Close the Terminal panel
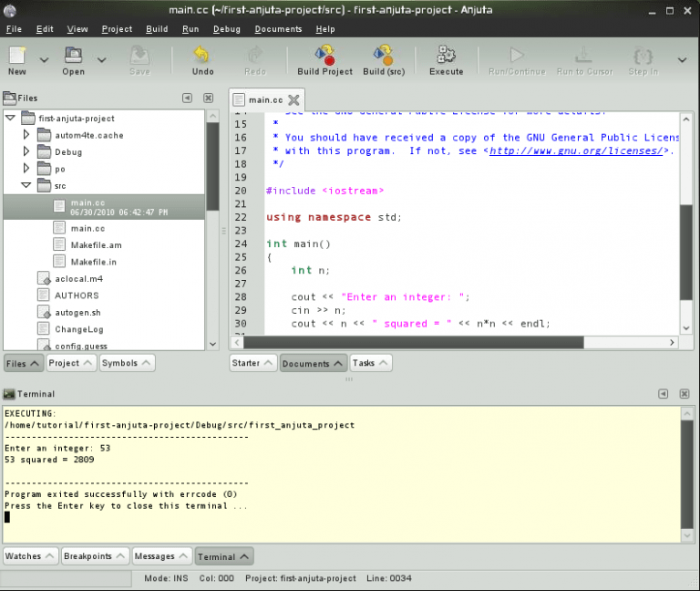The height and width of the screenshot is (591, 700). (x=684, y=394)
